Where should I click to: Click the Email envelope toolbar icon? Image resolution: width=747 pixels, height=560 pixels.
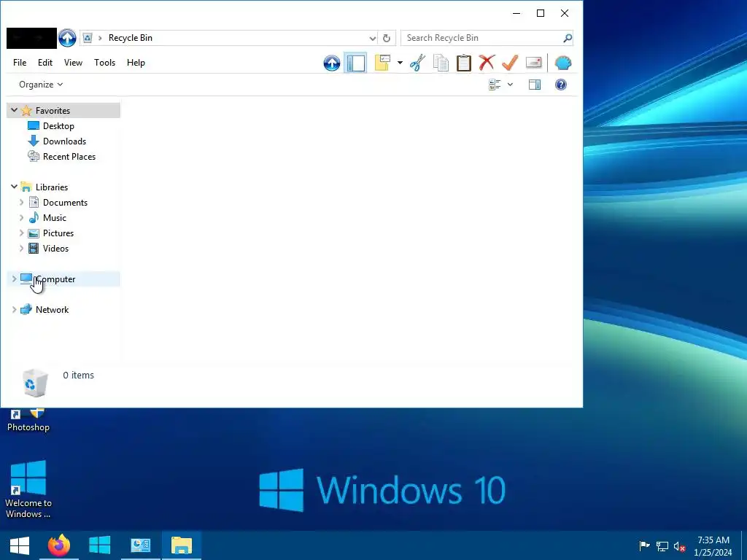tap(533, 63)
